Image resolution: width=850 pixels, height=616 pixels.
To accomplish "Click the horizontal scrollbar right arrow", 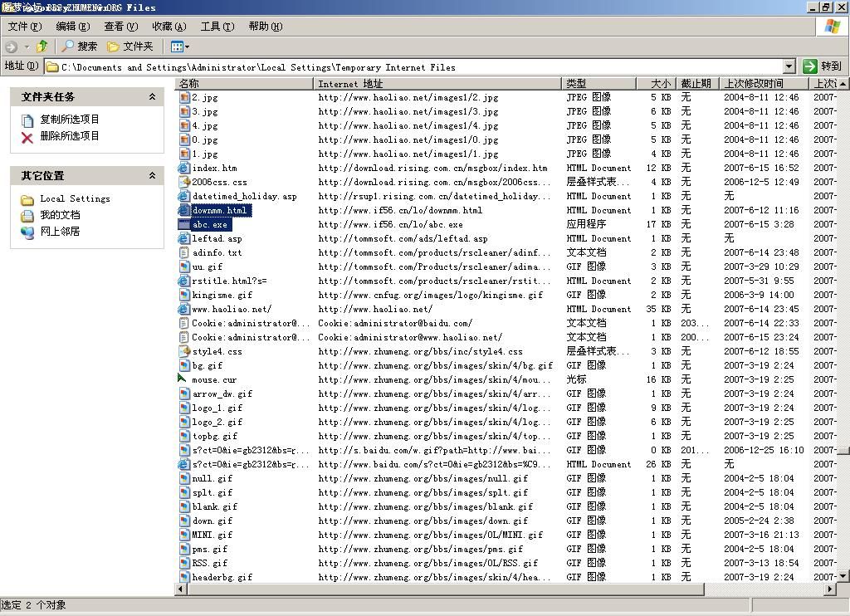I will click(831, 589).
